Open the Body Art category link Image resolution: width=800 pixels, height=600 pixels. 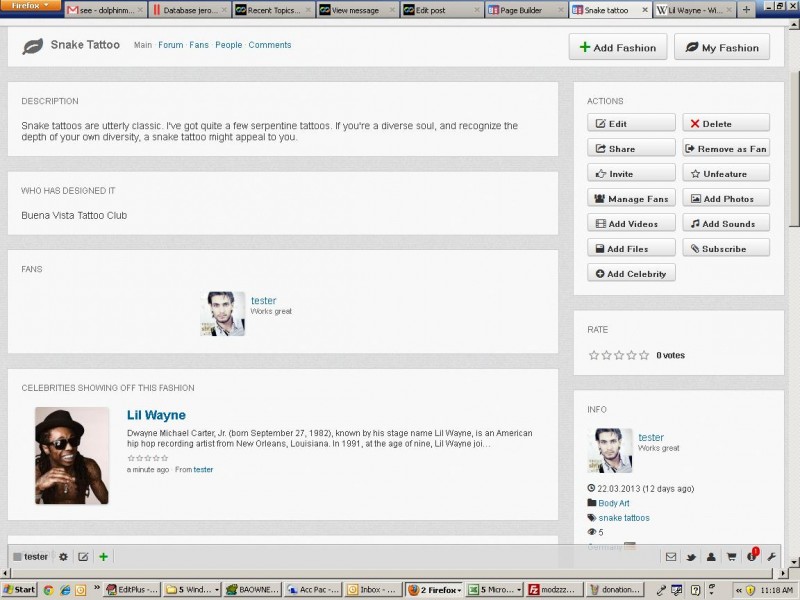click(614, 503)
